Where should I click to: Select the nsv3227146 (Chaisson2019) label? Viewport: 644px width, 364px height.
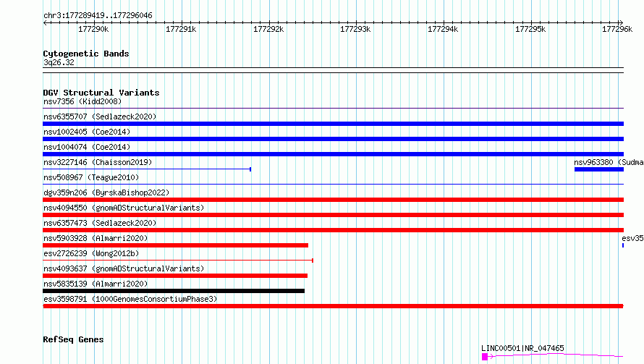click(x=98, y=162)
